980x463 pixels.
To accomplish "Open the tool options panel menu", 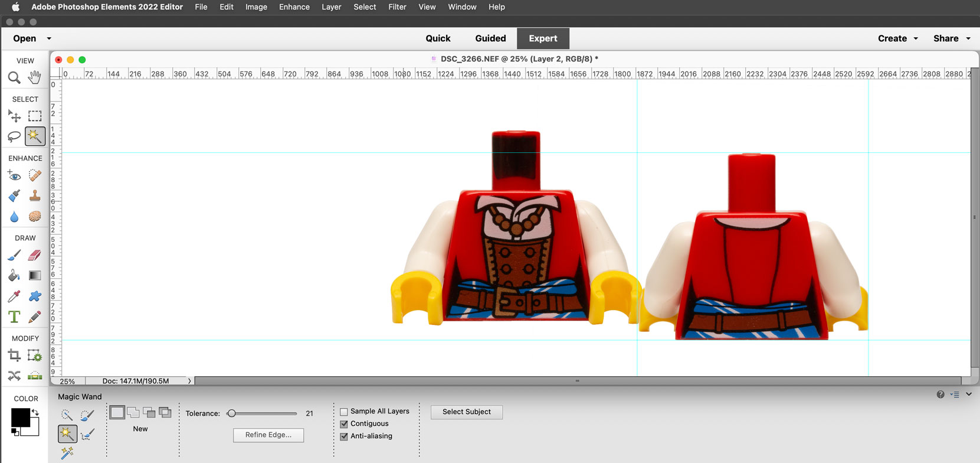I will coord(955,394).
